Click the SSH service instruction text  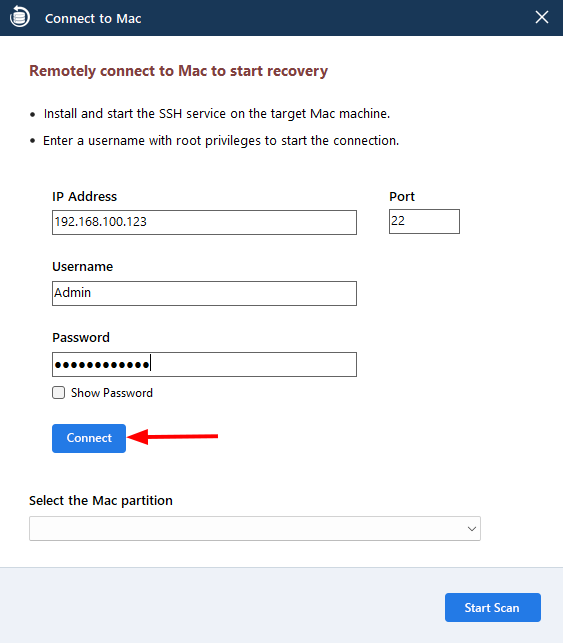pyautogui.click(x=217, y=114)
